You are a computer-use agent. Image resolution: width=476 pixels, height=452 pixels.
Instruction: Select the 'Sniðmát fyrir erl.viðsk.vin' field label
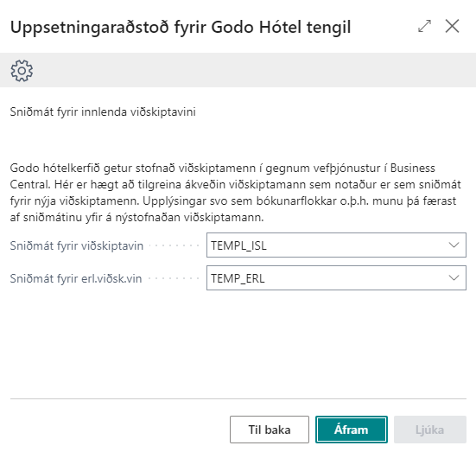pos(76,278)
